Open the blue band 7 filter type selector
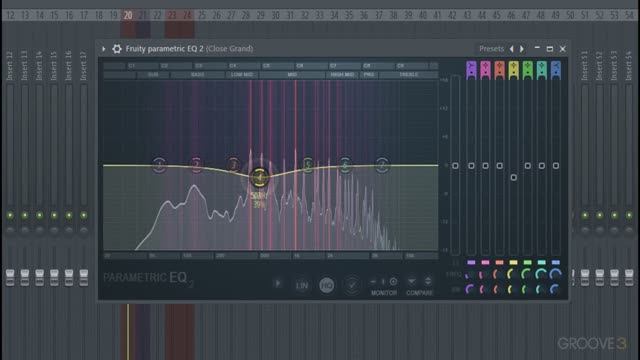The height and width of the screenshot is (360, 640). click(556, 70)
